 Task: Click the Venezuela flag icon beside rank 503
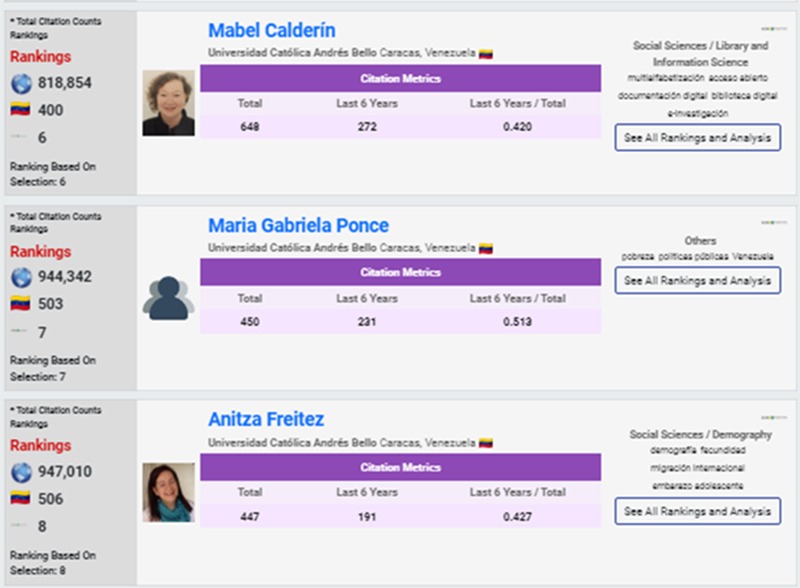click(20, 304)
